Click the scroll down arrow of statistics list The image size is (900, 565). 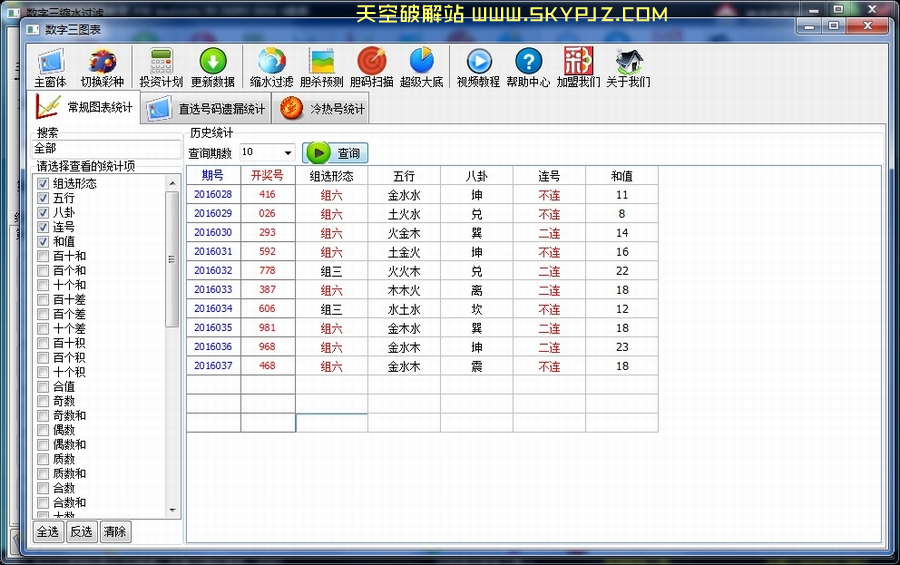[172, 510]
